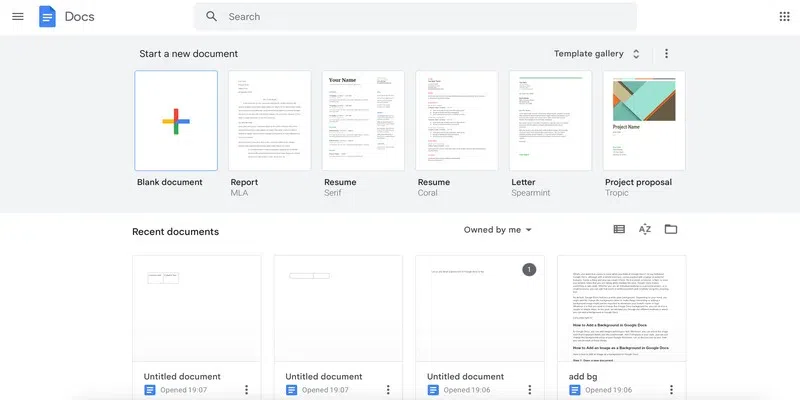Click the Blank document label

point(169,182)
